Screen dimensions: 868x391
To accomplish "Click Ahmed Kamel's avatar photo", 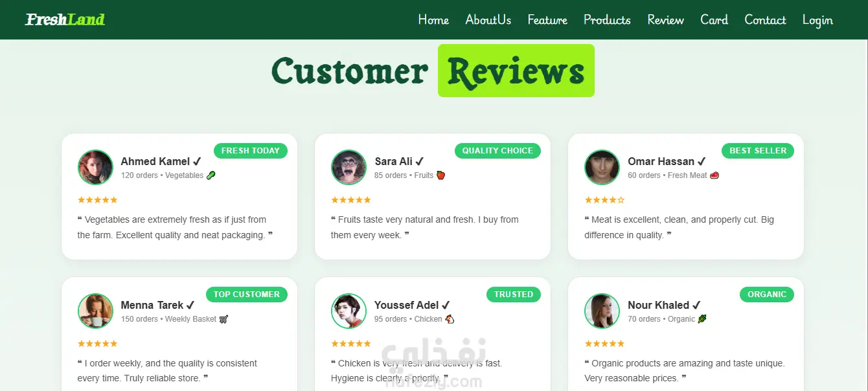I will 95,168.
